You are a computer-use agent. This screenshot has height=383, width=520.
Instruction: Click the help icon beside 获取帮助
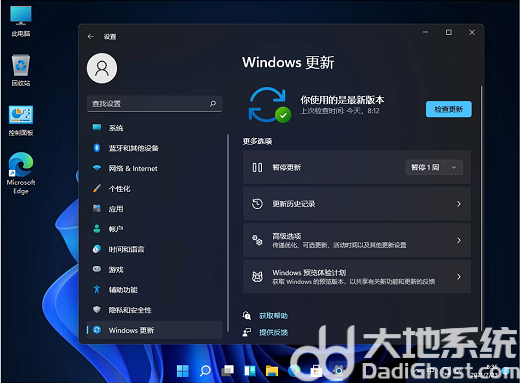[x=247, y=315]
